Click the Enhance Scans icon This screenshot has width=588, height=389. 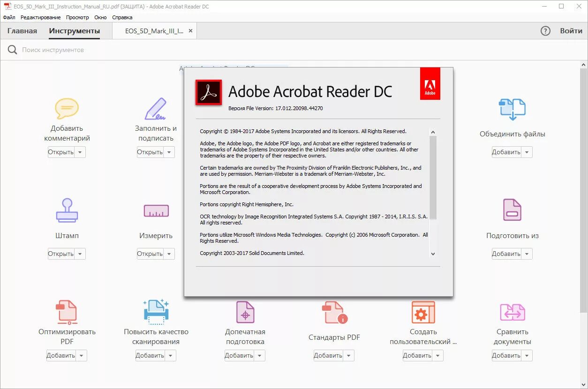click(156, 312)
